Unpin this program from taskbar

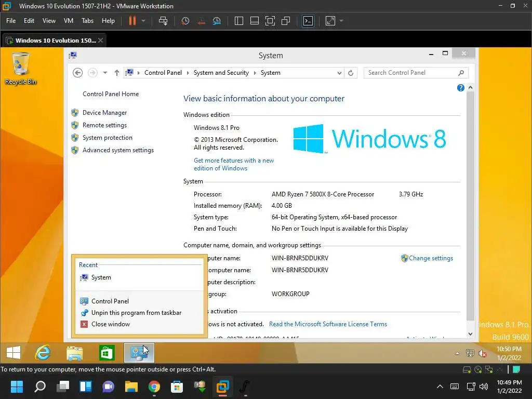[138, 312]
